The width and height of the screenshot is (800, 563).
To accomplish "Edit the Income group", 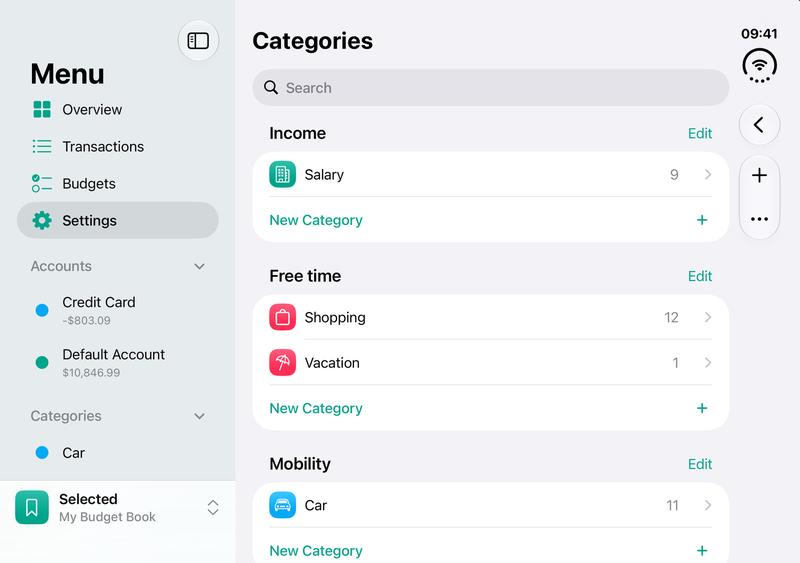I will (x=699, y=133).
